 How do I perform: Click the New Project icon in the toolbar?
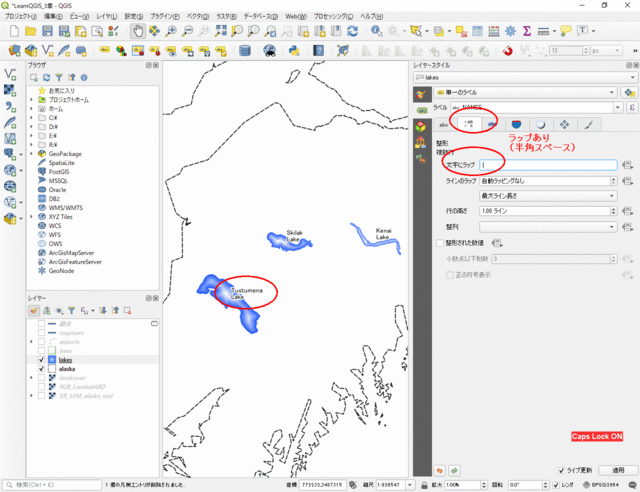tap(14, 31)
